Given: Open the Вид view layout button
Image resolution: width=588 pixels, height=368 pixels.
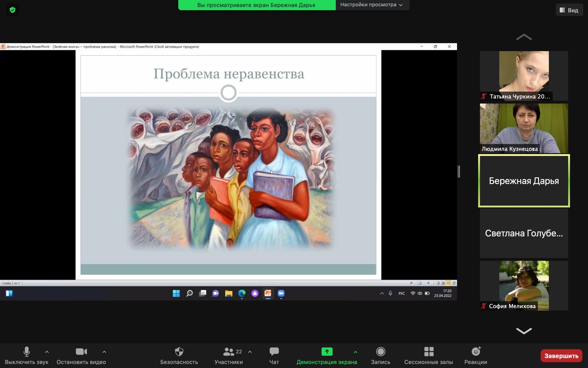Looking at the screenshot, I should 569,10.
